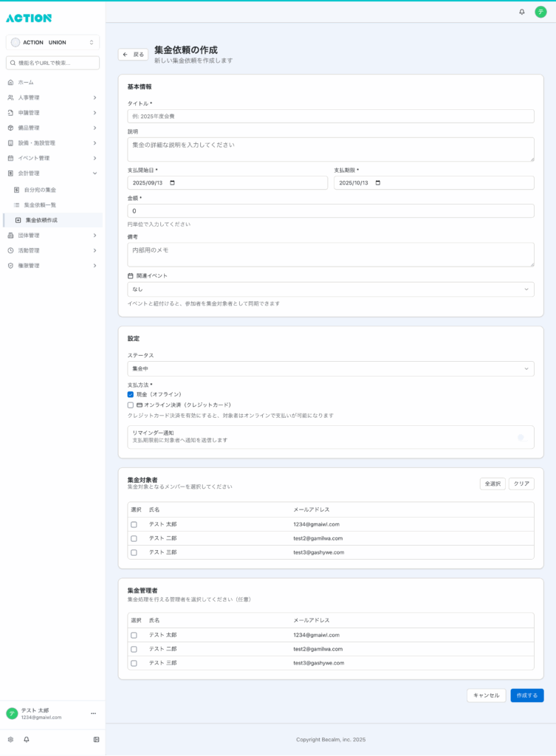Toggle the リマインダー通知 switch
The image size is (556, 756).
[521, 437]
